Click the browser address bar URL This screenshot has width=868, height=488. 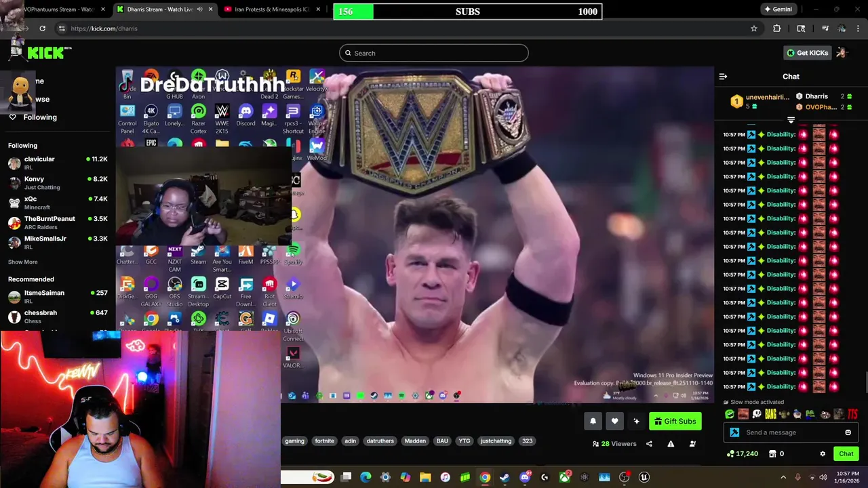[104, 28]
